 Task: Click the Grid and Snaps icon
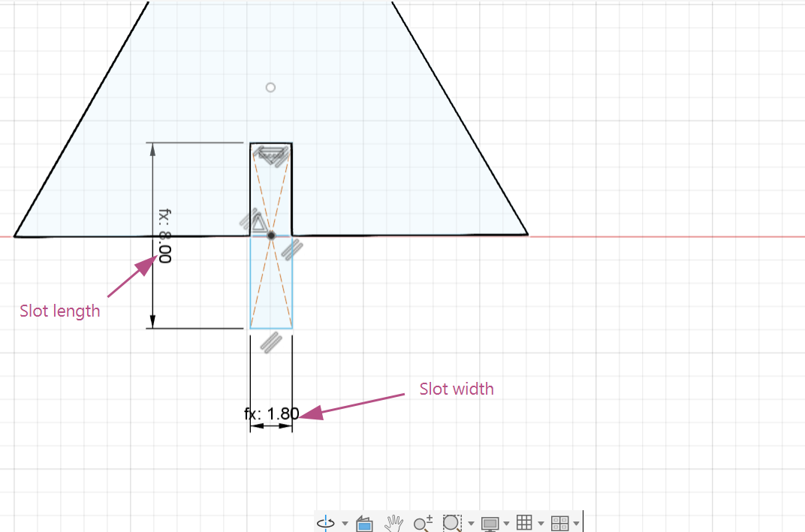524,523
